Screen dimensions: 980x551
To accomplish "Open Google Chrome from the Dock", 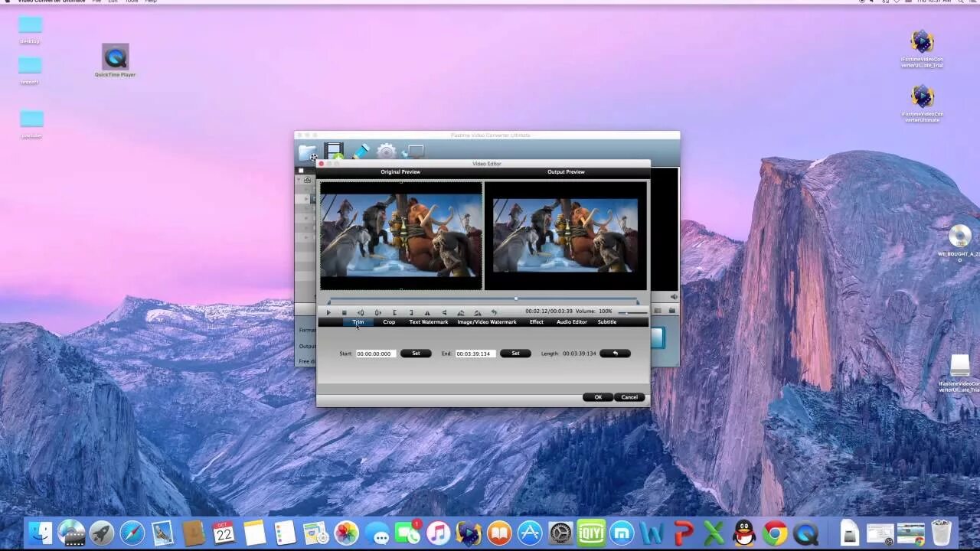I will coord(775,533).
